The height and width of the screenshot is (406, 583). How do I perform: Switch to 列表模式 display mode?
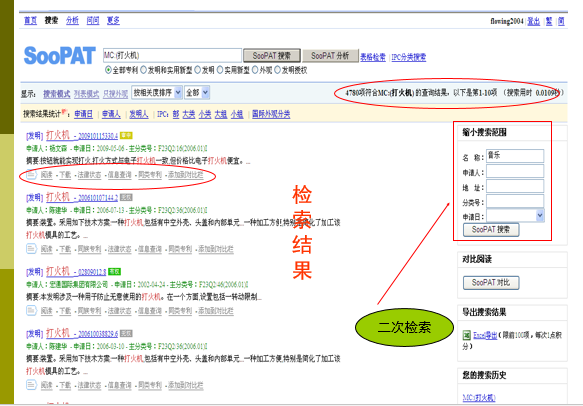[86, 94]
